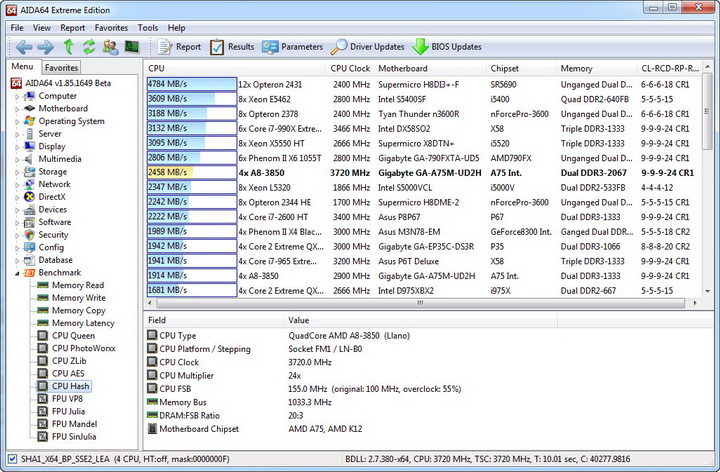Toggle the checkbox beside SHA1_X64_BP_SSE2_LEA
This screenshot has height=472, width=720.
pyautogui.click(x=12, y=459)
